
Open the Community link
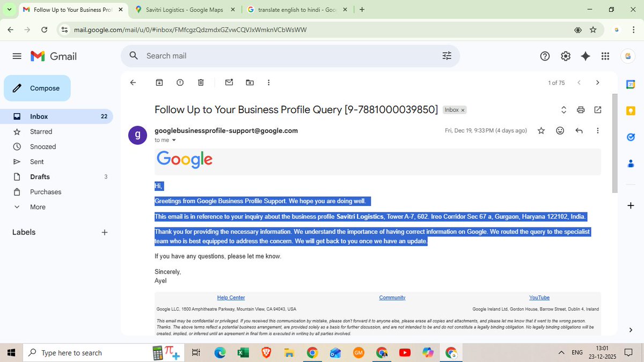(x=392, y=298)
